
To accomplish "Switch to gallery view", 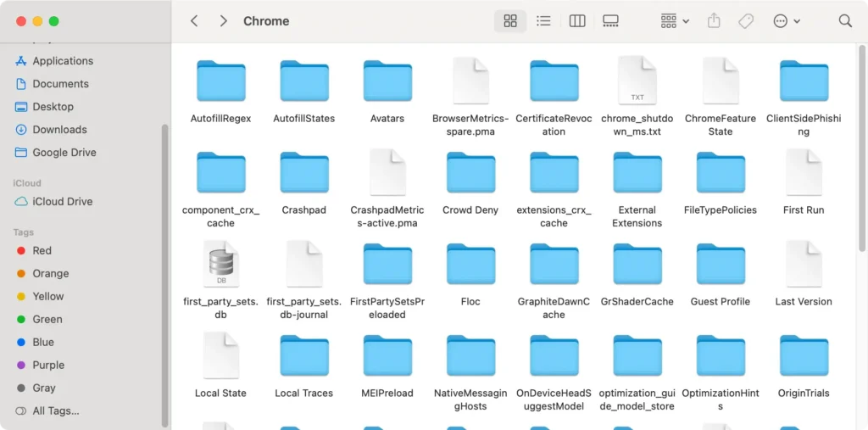I will point(610,21).
